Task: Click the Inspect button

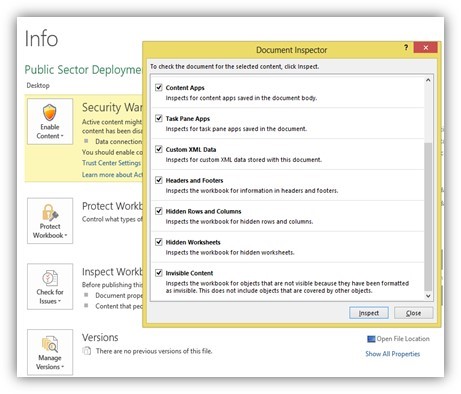Action: pyautogui.click(x=369, y=313)
